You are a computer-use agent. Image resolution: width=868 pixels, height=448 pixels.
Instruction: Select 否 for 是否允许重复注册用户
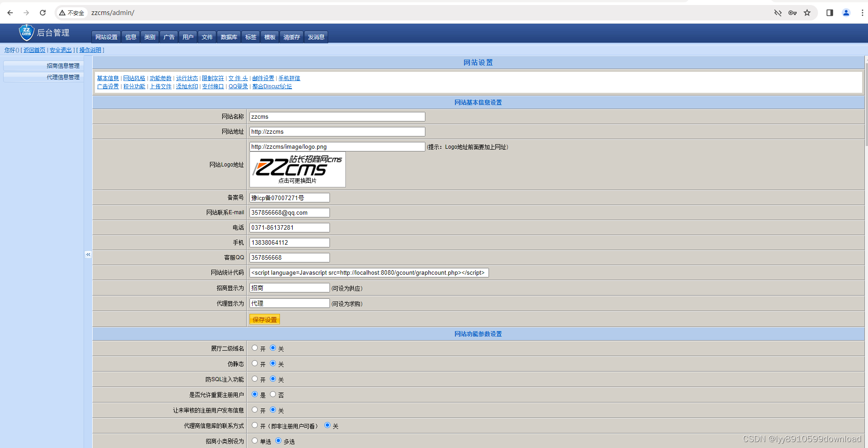coord(273,394)
